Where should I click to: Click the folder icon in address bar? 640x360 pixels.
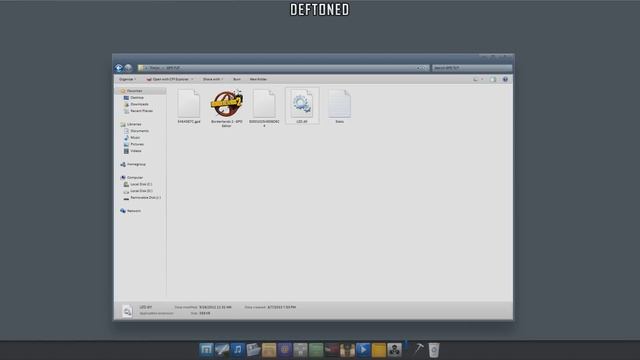pos(141,68)
